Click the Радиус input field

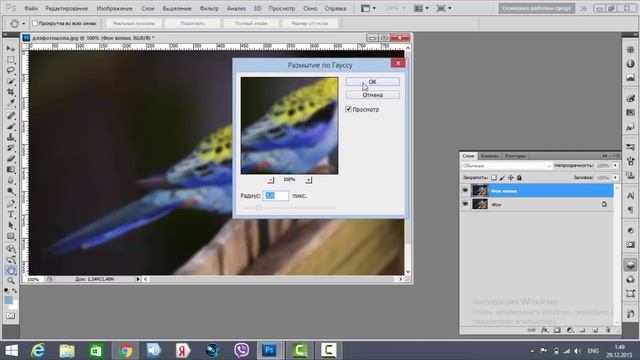[x=276, y=196]
